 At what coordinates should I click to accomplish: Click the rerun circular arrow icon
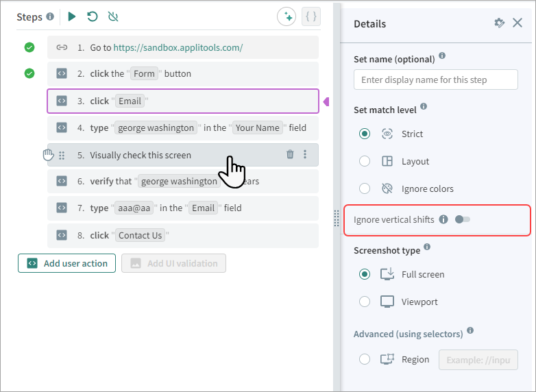[93, 16]
